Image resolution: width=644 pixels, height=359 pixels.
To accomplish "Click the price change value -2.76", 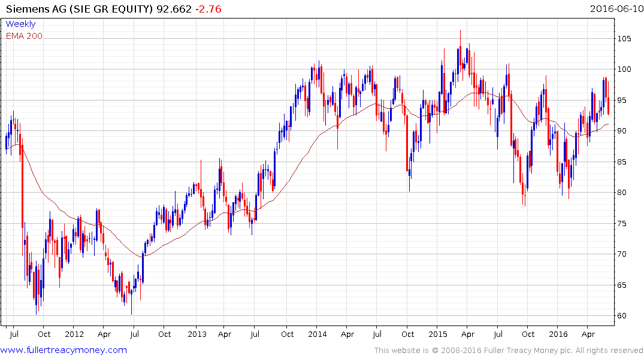I will coord(208,8).
